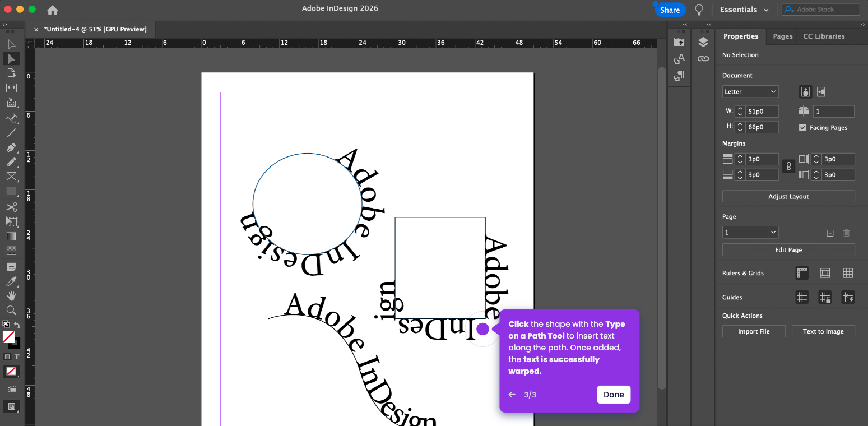This screenshot has width=868, height=426.
Task: Click the Text to Image button
Action: [x=823, y=331]
